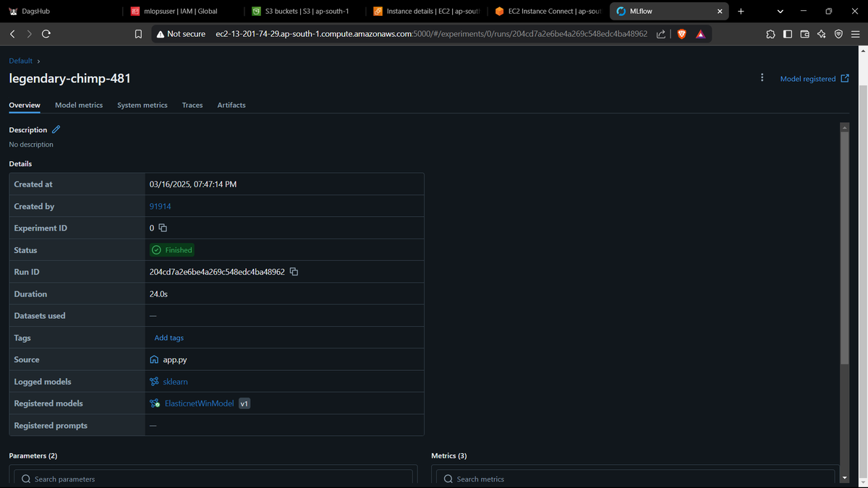Open the share page icon in address bar

[x=661, y=34]
